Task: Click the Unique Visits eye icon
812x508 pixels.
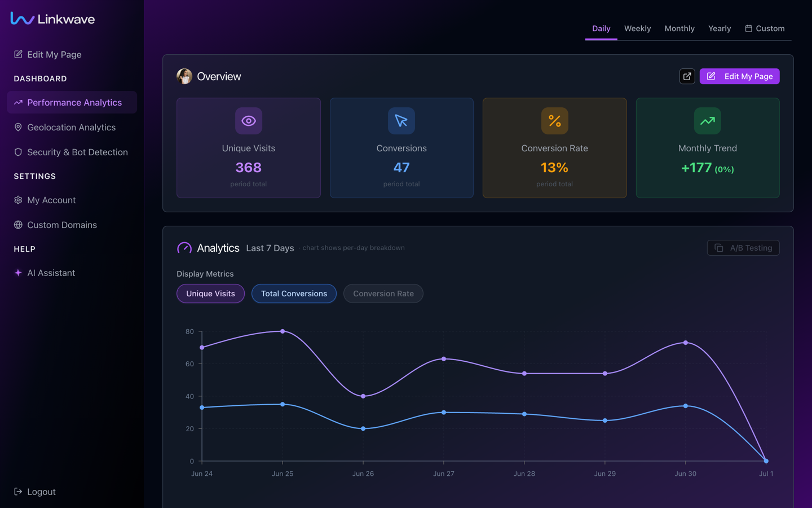Action: (x=249, y=121)
